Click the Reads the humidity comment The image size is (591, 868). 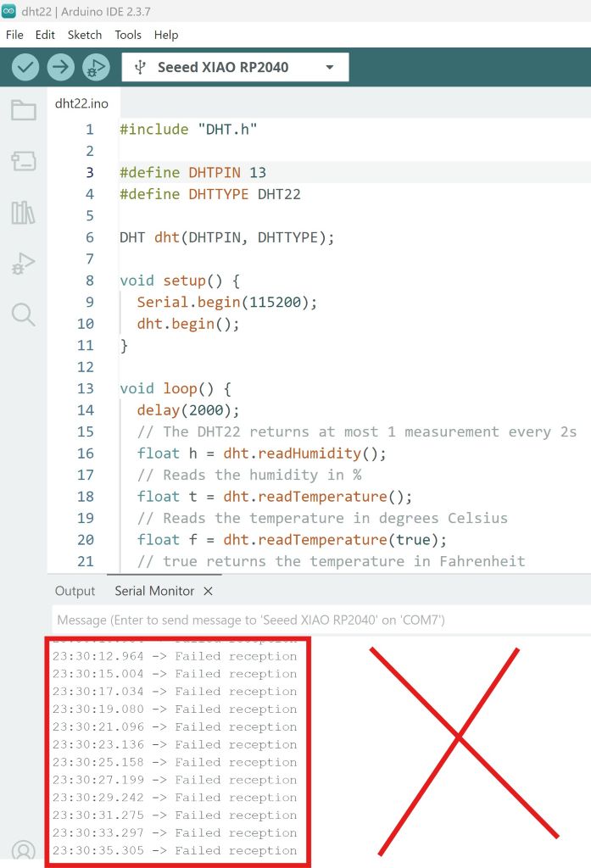[249, 475]
